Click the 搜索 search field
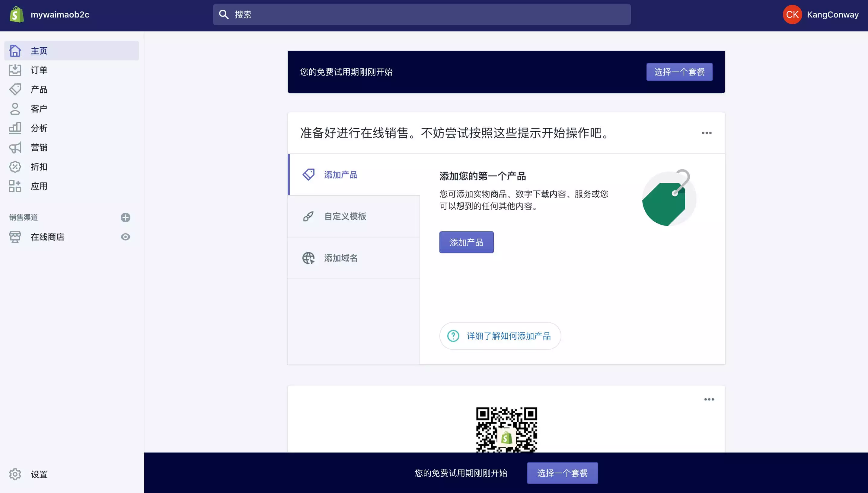Image resolution: width=868 pixels, height=493 pixels. [x=422, y=14]
